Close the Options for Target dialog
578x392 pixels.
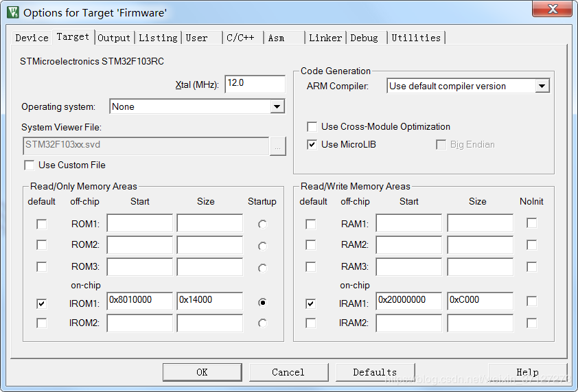tap(552, 8)
